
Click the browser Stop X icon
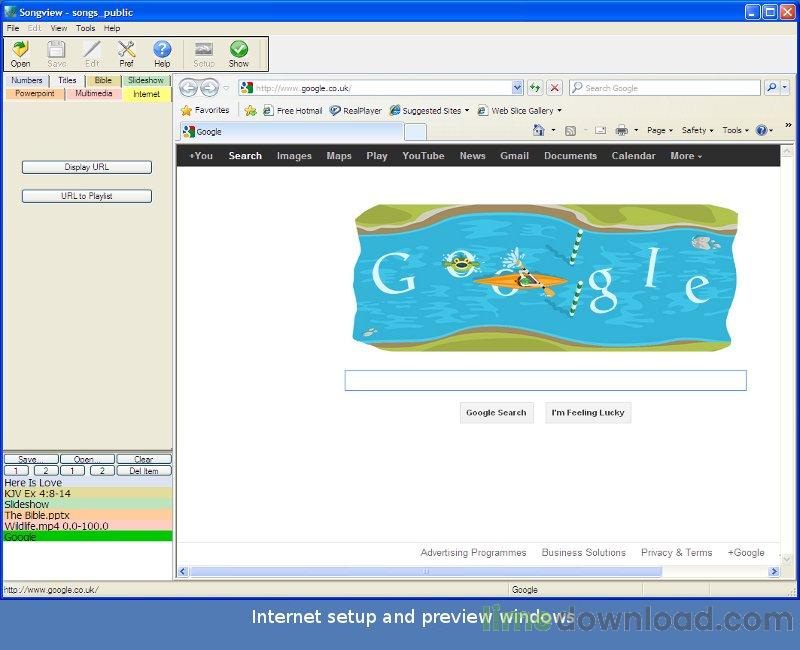pyautogui.click(x=555, y=88)
